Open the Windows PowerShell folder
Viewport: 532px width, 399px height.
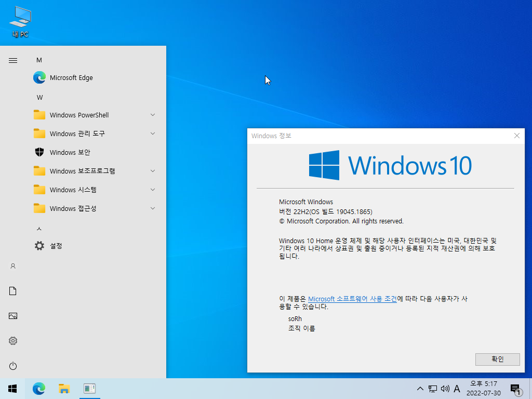click(x=95, y=115)
